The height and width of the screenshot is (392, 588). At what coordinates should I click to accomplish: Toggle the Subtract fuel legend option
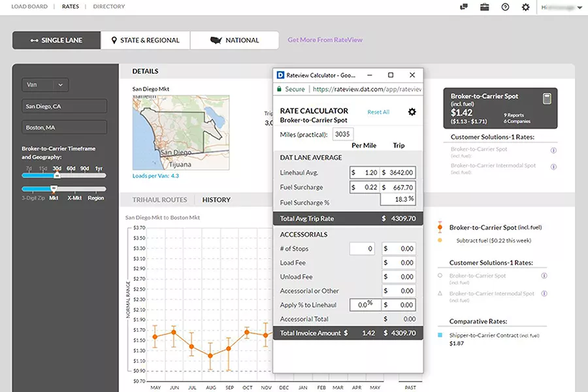point(440,240)
